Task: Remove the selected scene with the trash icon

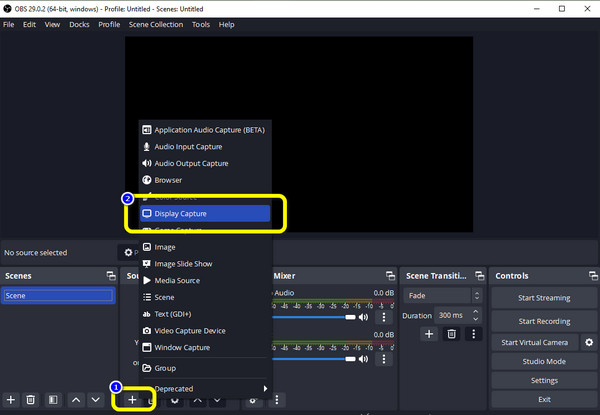Action: [x=31, y=400]
